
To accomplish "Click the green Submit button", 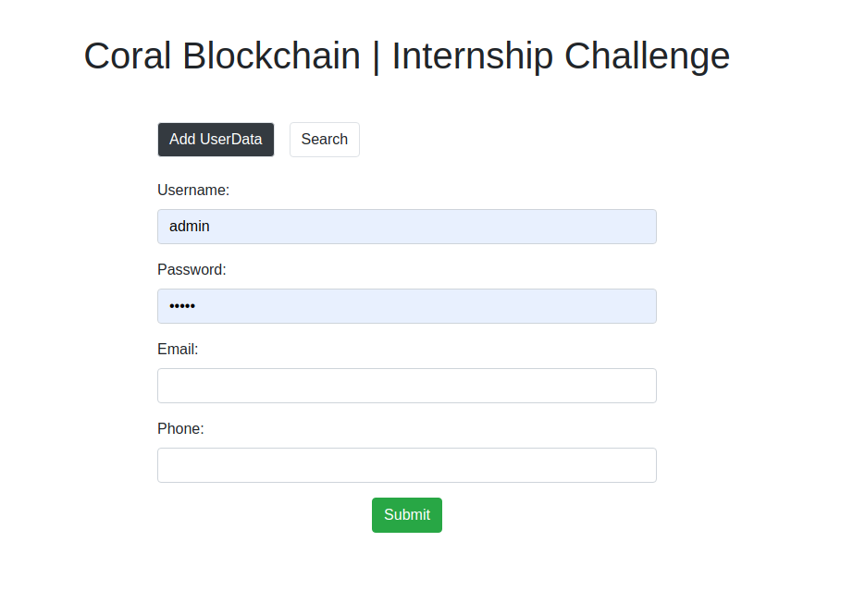I will pyautogui.click(x=407, y=515).
